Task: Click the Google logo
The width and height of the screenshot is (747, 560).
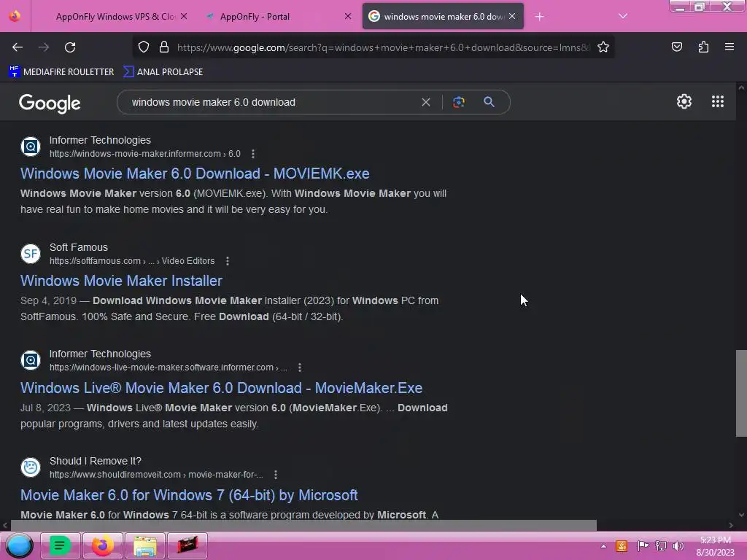Action: [50, 103]
